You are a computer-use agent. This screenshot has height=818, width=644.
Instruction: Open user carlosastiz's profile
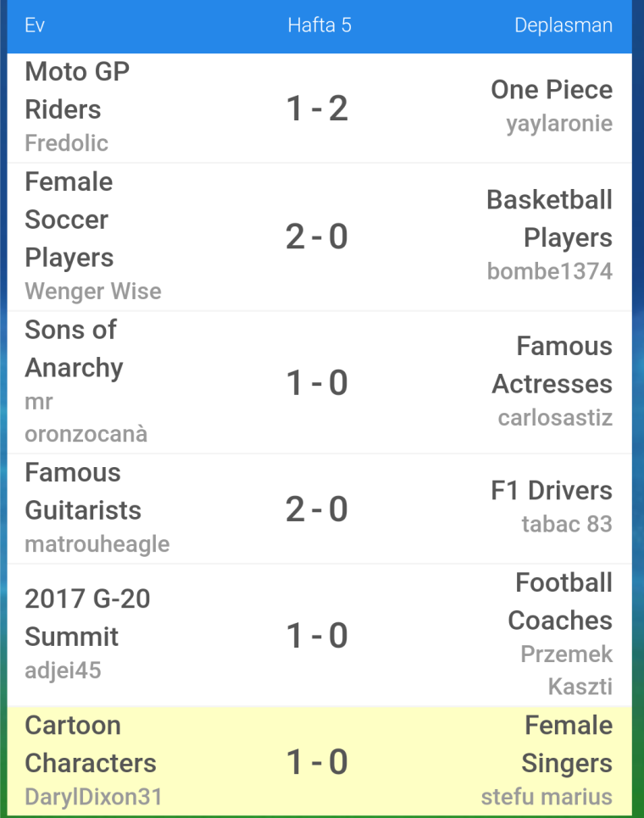tap(555, 418)
